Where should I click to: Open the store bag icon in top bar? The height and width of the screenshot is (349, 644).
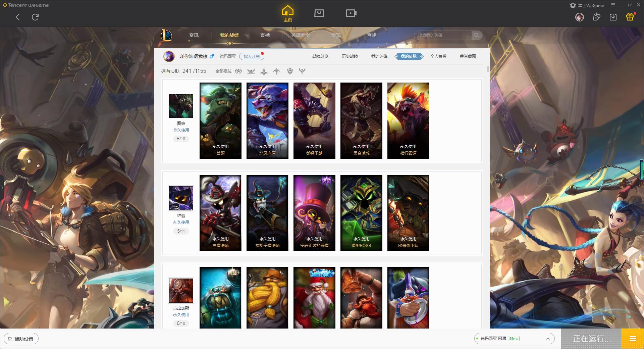click(319, 13)
